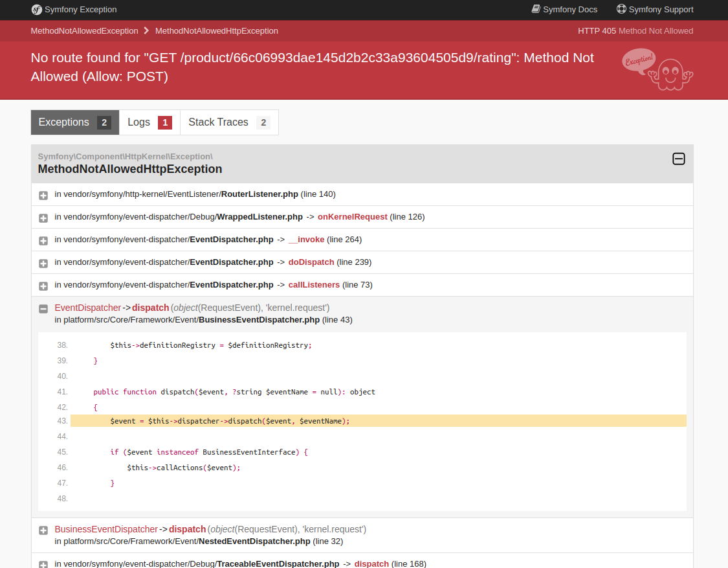The width and height of the screenshot is (728, 568).
Task: Expand the EventDispatcher.php callListeners frame
Action: (43, 286)
